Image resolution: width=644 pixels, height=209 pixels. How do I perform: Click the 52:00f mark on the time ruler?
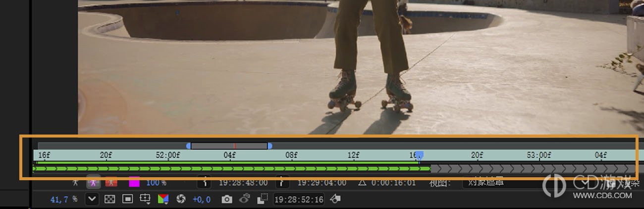(168, 155)
